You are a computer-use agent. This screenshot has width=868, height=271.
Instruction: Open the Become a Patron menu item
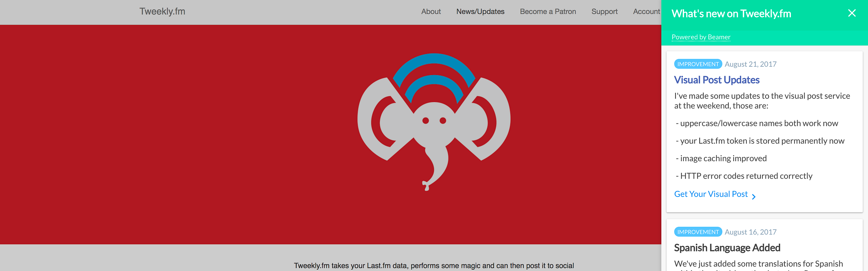tap(548, 11)
